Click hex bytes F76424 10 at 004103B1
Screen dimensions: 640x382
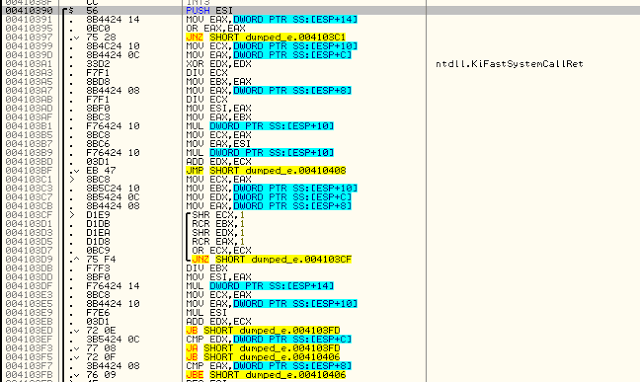coord(113,126)
